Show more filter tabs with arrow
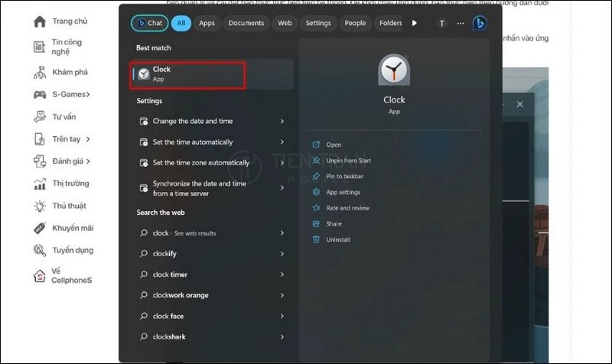Image resolution: width=612 pixels, height=364 pixels. pyautogui.click(x=415, y=24)
